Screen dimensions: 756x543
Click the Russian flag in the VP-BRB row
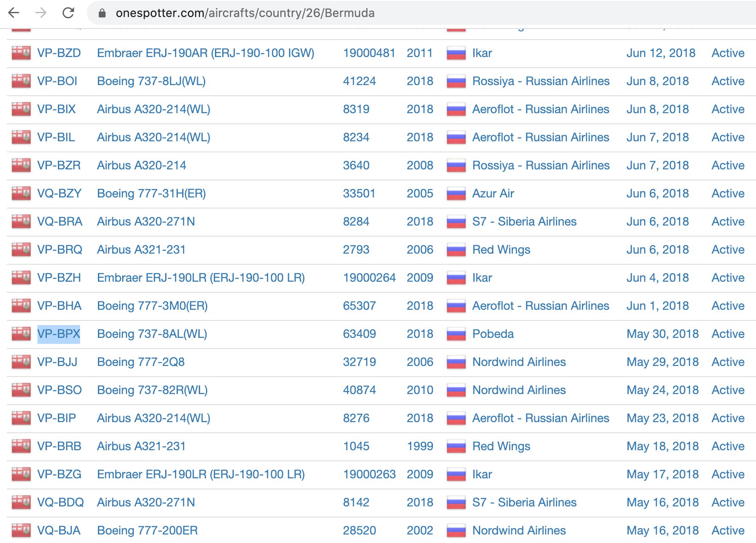pyautogui.click(x=456, y=446)
